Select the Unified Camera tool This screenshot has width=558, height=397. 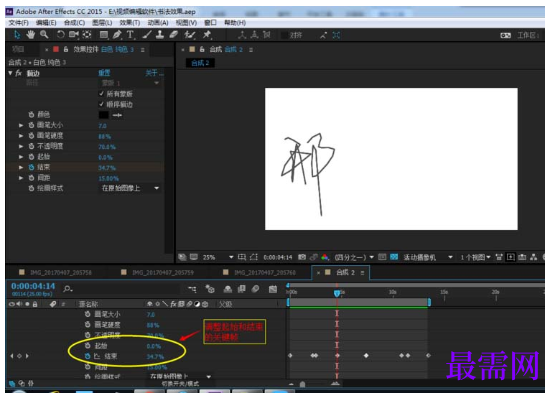tap(74, 35)
